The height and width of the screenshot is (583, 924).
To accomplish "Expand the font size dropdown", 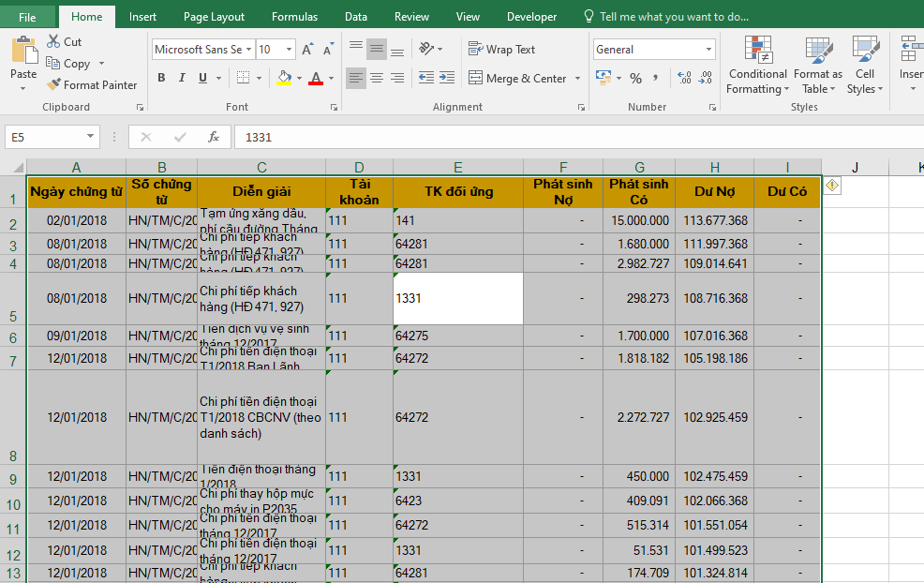I will [289, 50].
